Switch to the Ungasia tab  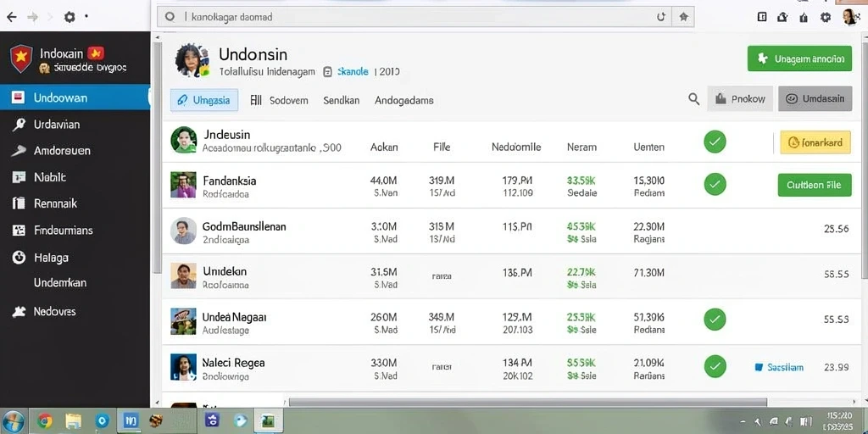[x=204, y=100]
